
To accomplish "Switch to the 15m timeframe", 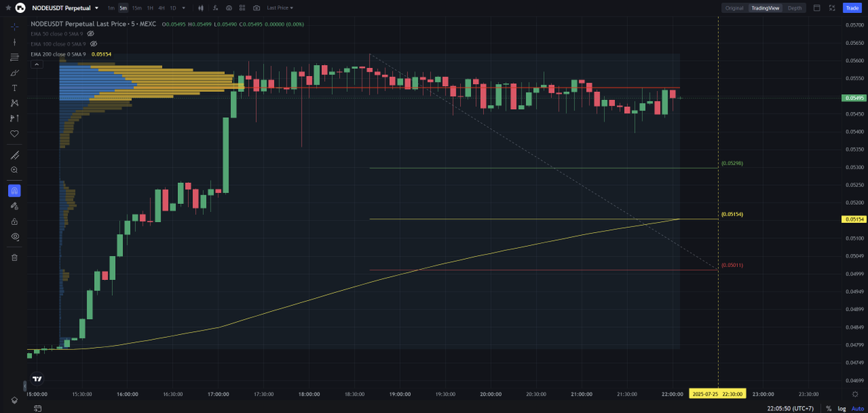I will (137, 8).
